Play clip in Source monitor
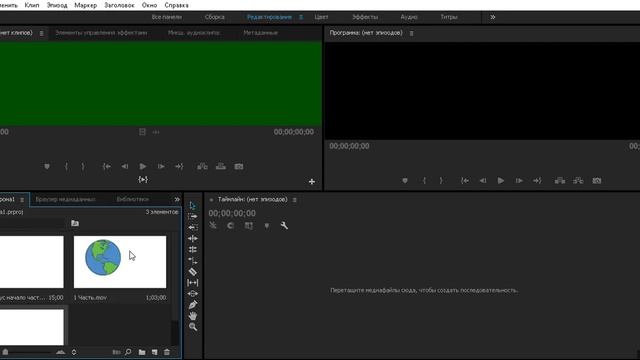This screenshot has width=640, height=360. click(x=142, y=167)
